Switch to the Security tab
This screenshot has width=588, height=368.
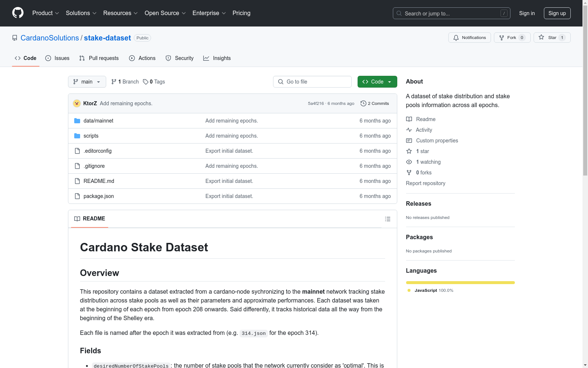click(180, 58)
